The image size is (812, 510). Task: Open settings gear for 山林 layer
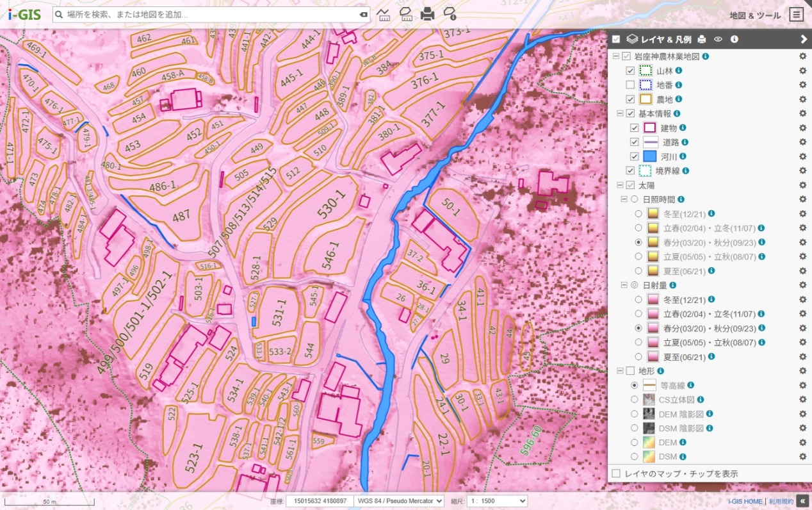tap(802, 70)
